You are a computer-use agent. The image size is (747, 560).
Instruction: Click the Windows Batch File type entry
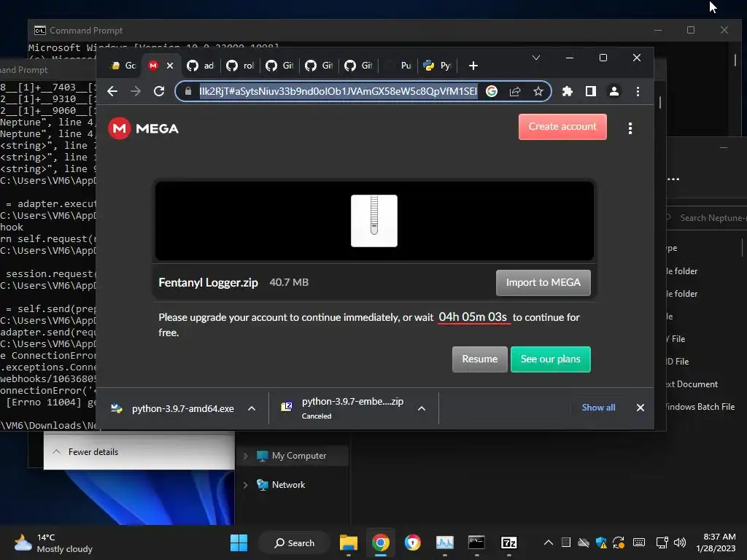click(x=700, y=407)
